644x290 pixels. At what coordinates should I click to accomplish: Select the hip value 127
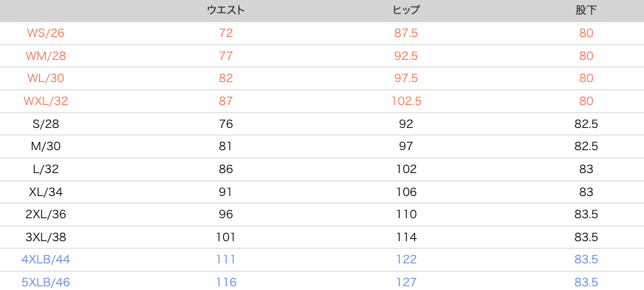click(405, 282)
